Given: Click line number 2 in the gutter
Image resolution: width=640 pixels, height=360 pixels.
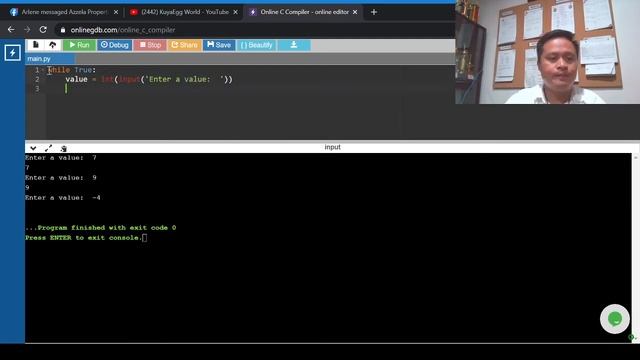Looking at the screenshot, I should 37,80.
